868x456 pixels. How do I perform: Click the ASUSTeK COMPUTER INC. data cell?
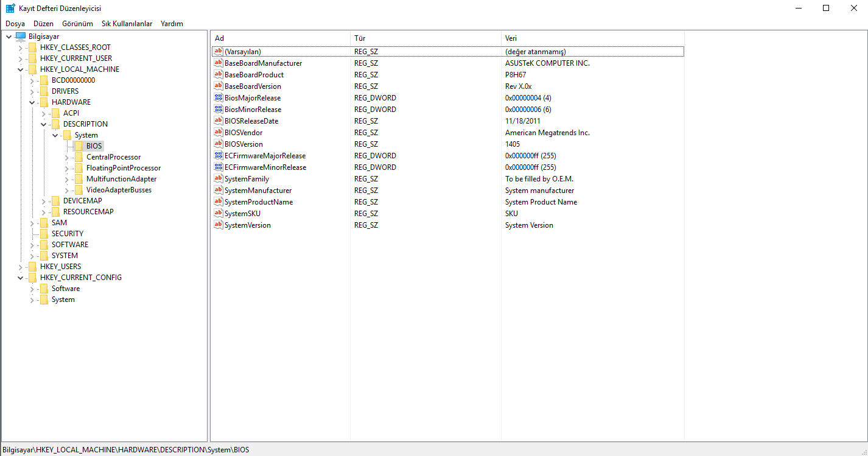pyautogui.click(x=547, y=63)
